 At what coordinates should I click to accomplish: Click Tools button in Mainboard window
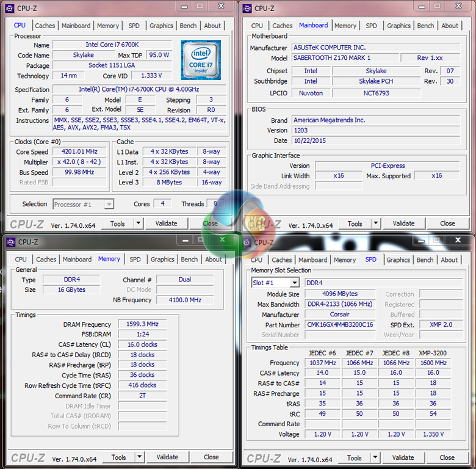pyautogui.click(x=355, y=224)
